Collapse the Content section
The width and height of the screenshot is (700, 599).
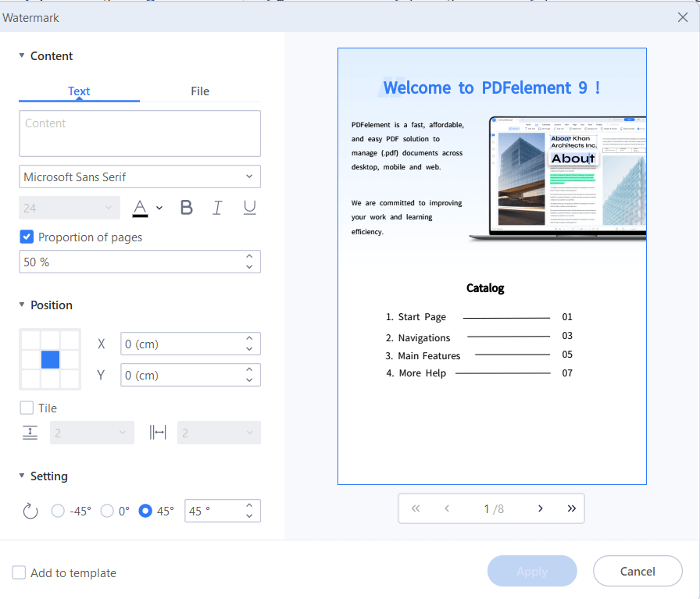[x=22, y=56]
